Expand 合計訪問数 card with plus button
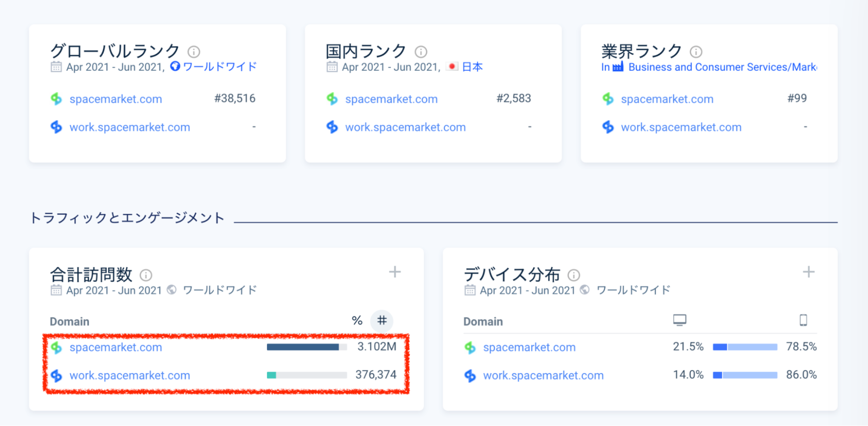 (x=395, y=272)
